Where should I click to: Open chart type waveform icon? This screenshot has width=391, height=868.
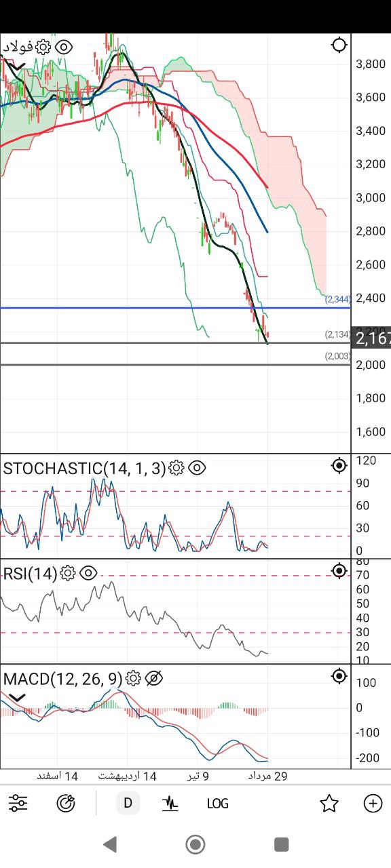click(170, 804)
